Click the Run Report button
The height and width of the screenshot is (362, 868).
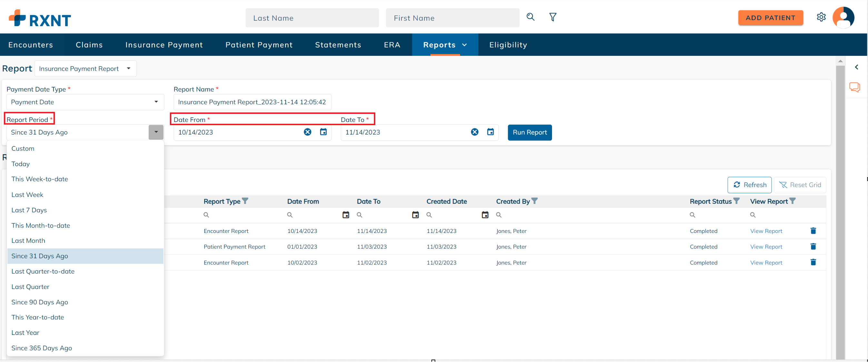click(x=529, y=132)
